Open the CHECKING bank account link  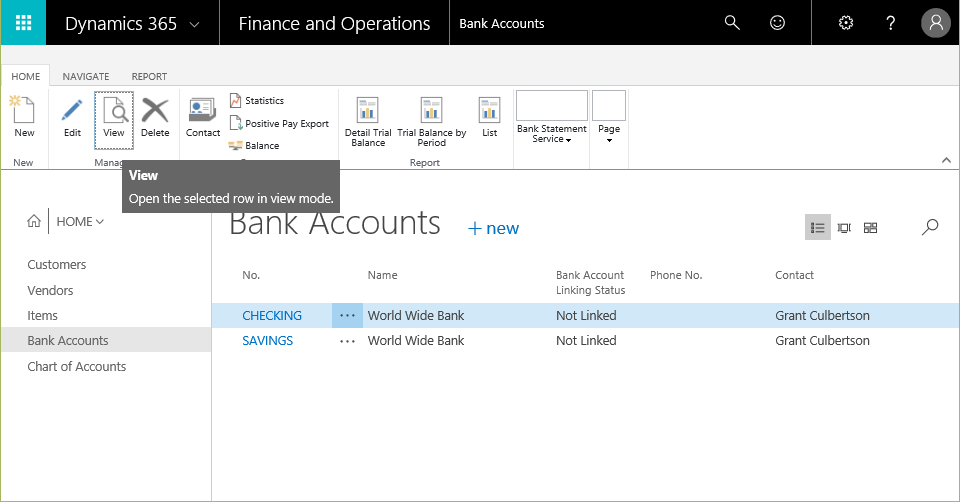[272, 315]
